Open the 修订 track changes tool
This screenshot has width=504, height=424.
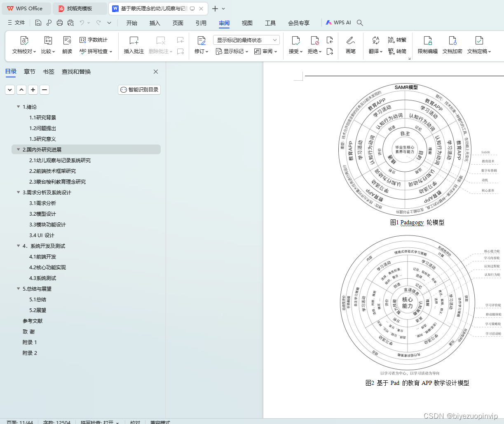point(201,45)
